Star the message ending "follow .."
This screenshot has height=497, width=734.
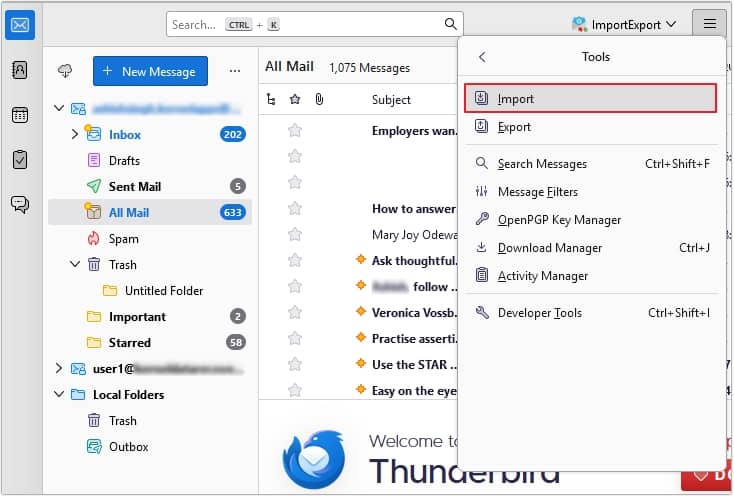(295, 286)
